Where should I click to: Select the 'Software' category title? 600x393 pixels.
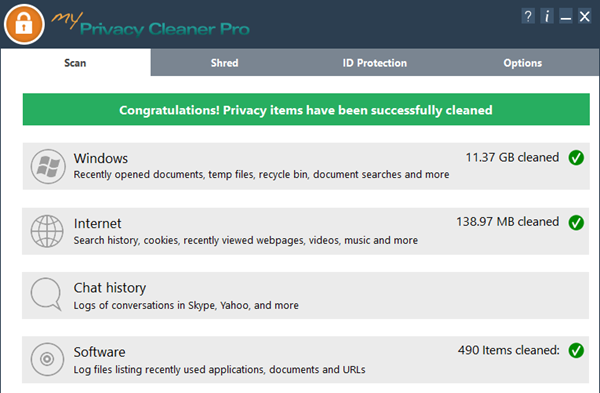[x=99, y=352]
